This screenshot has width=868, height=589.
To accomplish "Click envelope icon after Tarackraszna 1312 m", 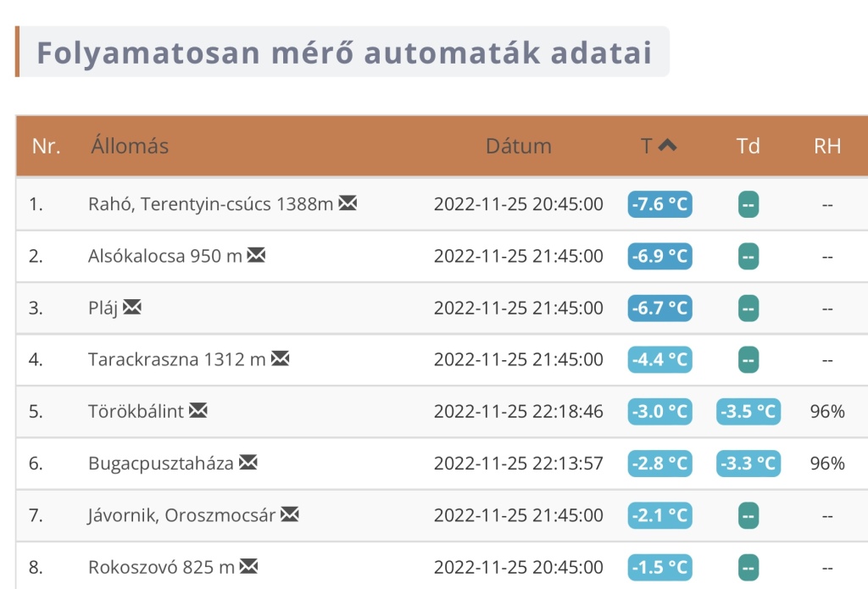I will (x=280, y=358).
